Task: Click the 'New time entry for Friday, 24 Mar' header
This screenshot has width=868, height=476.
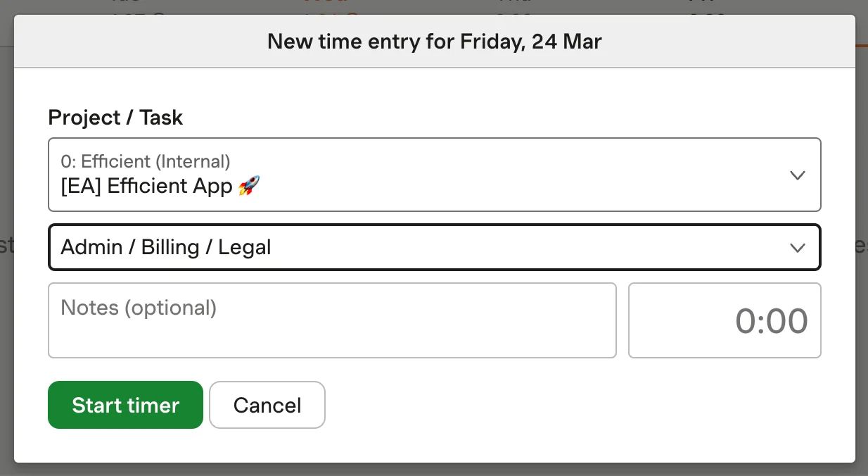Action: (x=434, y=42)
